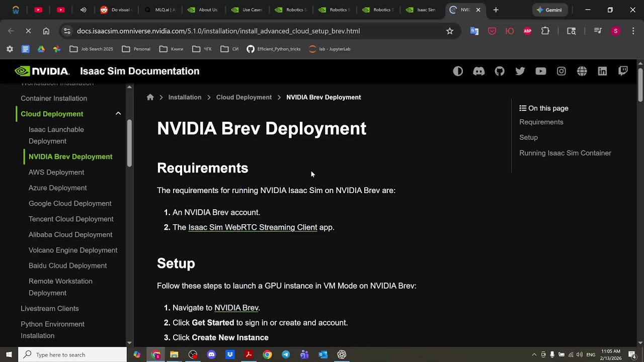This screenshot has width=644, height=362.
Task: Jump to Running Isaac Sim Container section
Action: (565, 153)
